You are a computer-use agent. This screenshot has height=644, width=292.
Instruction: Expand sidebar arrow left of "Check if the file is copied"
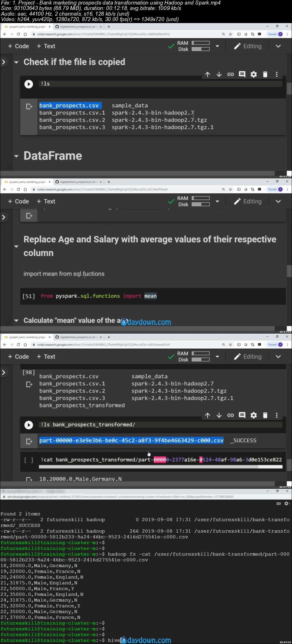[x=4, y=62]
